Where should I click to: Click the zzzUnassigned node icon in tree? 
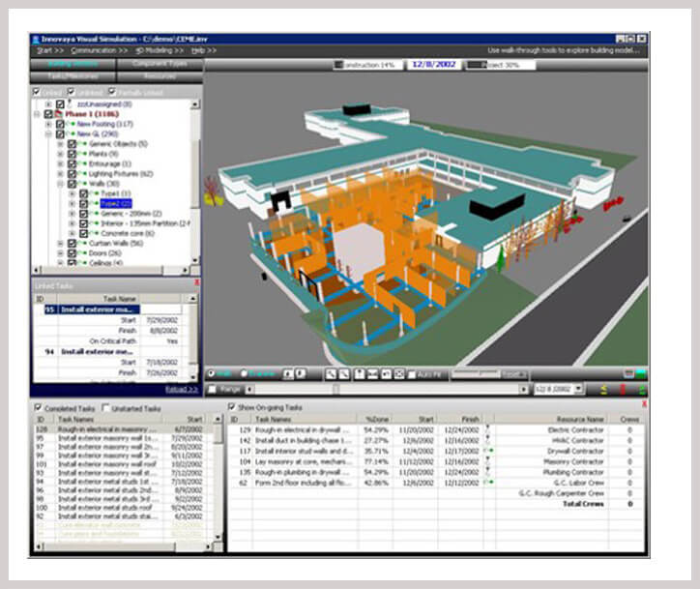coord(70,104)
